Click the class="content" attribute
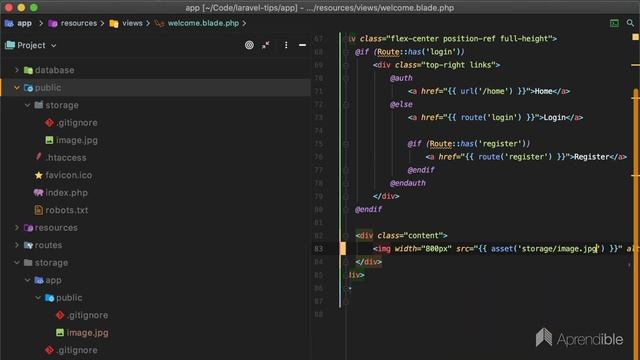 (412, 236)
